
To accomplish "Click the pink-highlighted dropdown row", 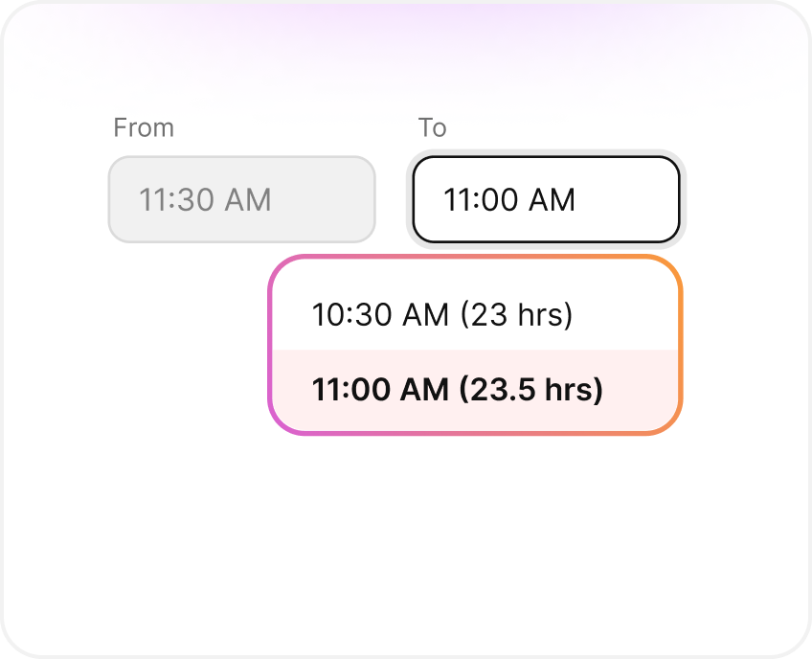I will click(x=475, y=391).
